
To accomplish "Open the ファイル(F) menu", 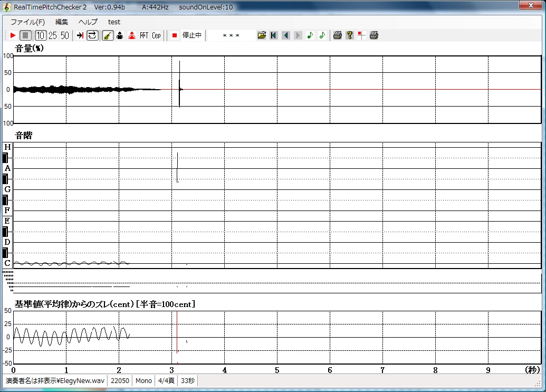I will click(x=27, y=22).
